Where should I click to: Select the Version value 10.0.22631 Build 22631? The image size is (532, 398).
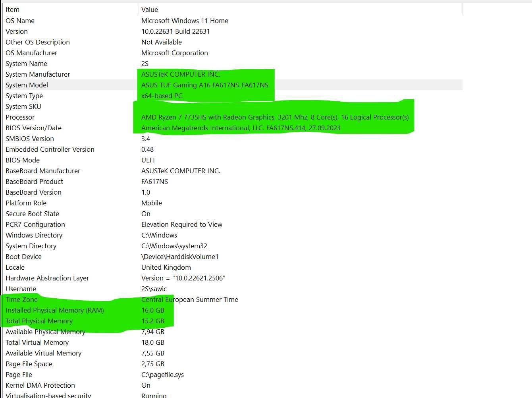pyautogui.click(x=175, y=31)
